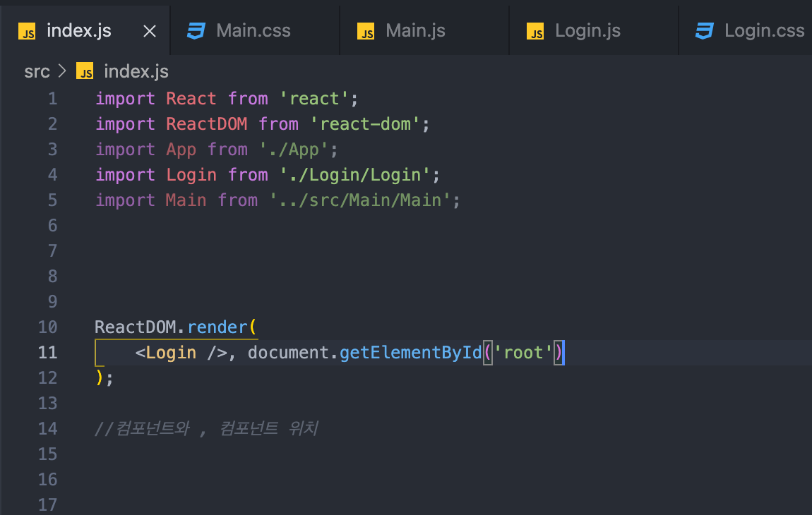The image size is (812, 515).
Task: Click the import keyword on line 5
Action: (125, 200)
